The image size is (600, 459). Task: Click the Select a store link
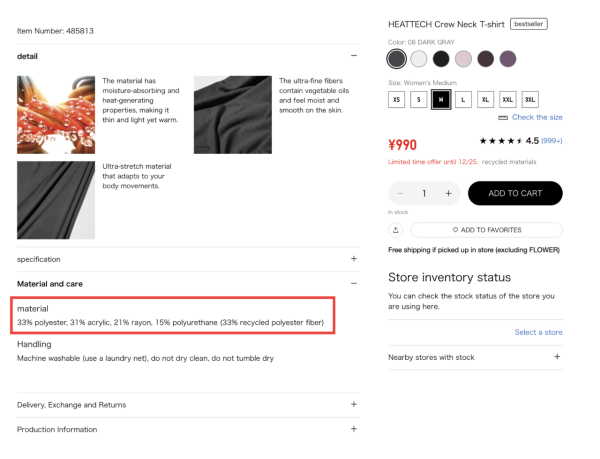[538, 332]
